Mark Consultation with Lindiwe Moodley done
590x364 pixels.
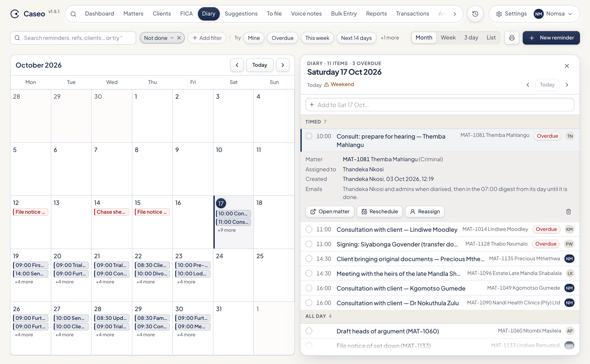[309, 229]
